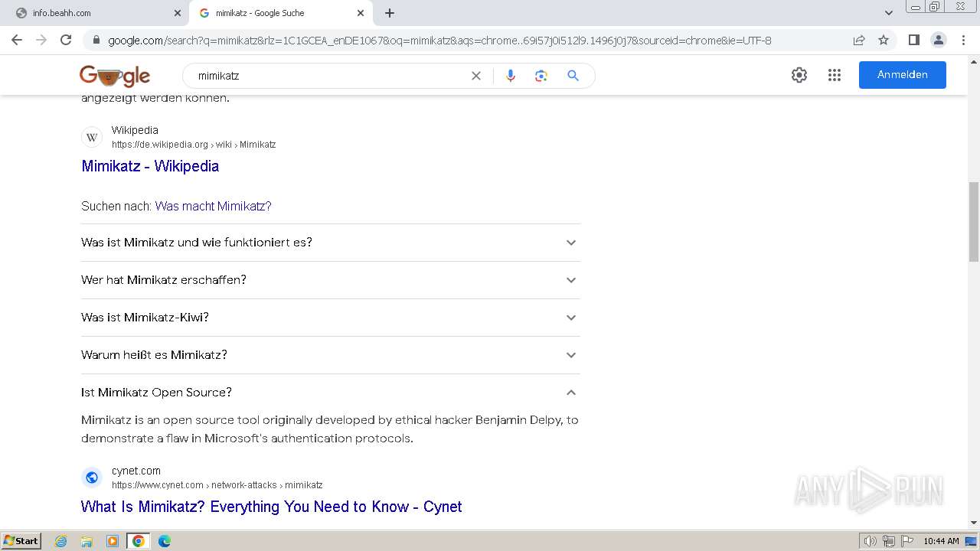Launch Internet Explorer from taskbar
Screen dimensions: 980x551
click(x=61, y=541)
